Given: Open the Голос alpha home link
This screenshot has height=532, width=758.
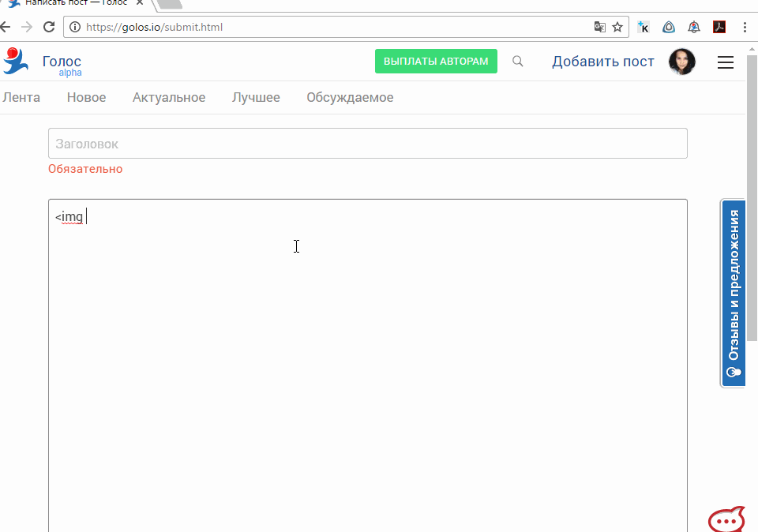Looking at the screenshot, I should click(62, 66).
